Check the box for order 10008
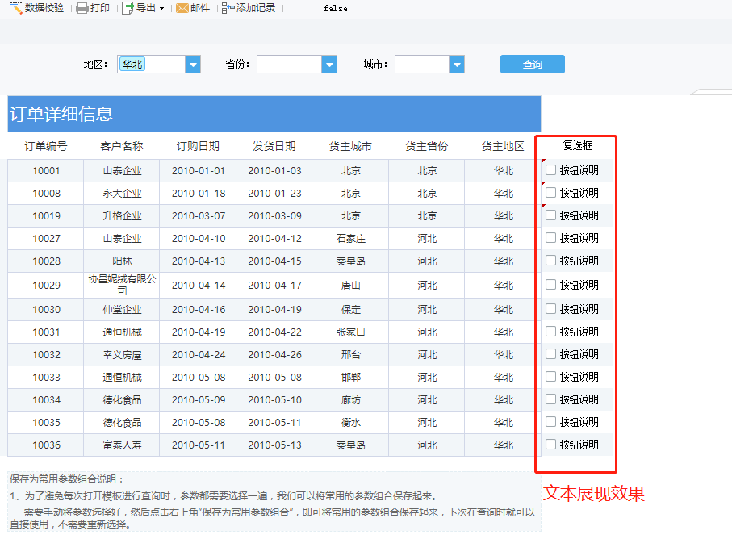 [x=551, y=192]
